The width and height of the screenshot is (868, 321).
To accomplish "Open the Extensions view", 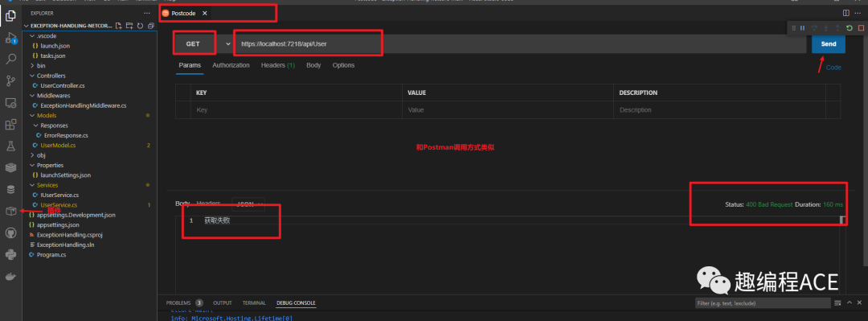I will click(10, 125).
